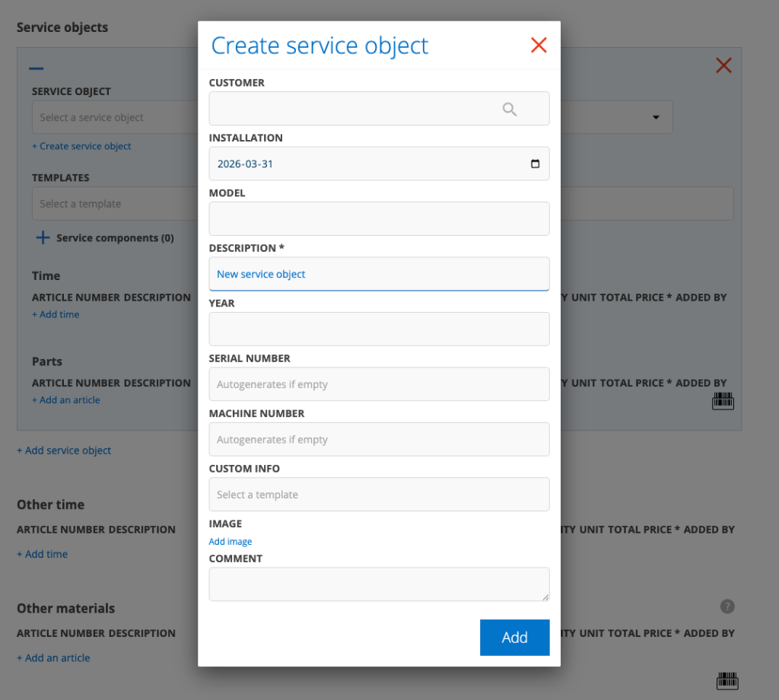Open the dropdown arrow beside service object
Viewport: 779px width, 700px height.
(656, 118)
